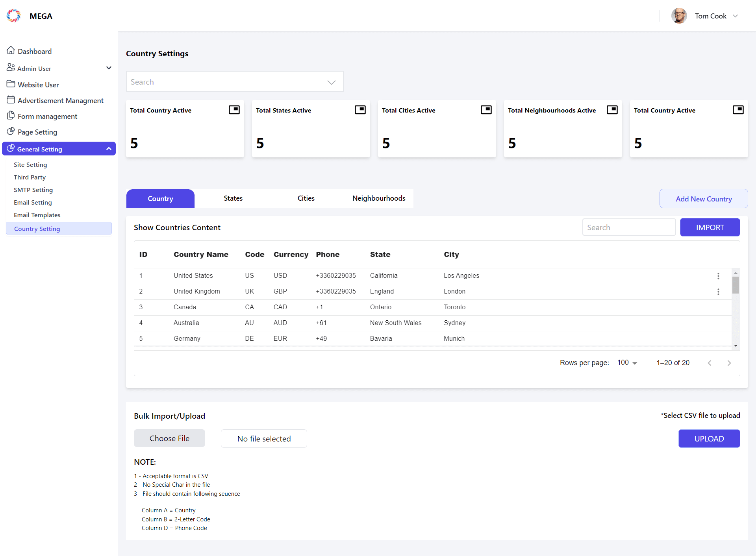The image size is (756, 556).
Task: Click the table scrollbar down arrow
Action: coord(736,345)
